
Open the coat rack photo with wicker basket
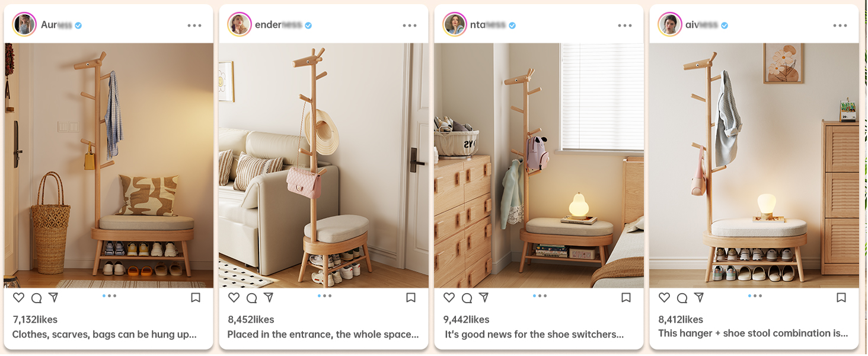pyautogui.click(x=108, y=166)
